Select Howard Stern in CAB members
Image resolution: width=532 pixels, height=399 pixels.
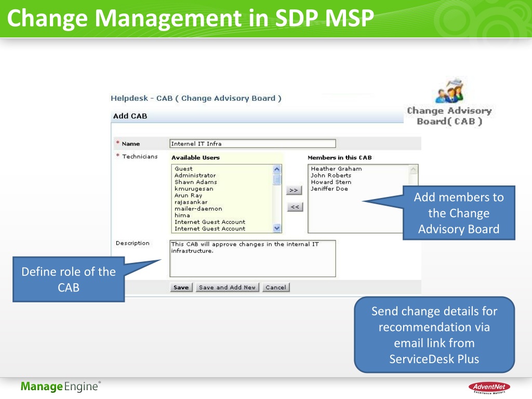331,182
